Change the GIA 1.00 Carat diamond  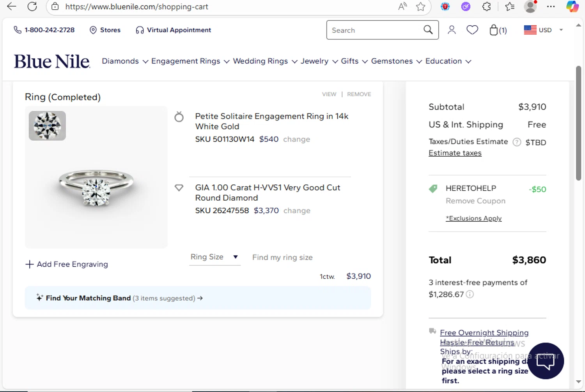297,211
